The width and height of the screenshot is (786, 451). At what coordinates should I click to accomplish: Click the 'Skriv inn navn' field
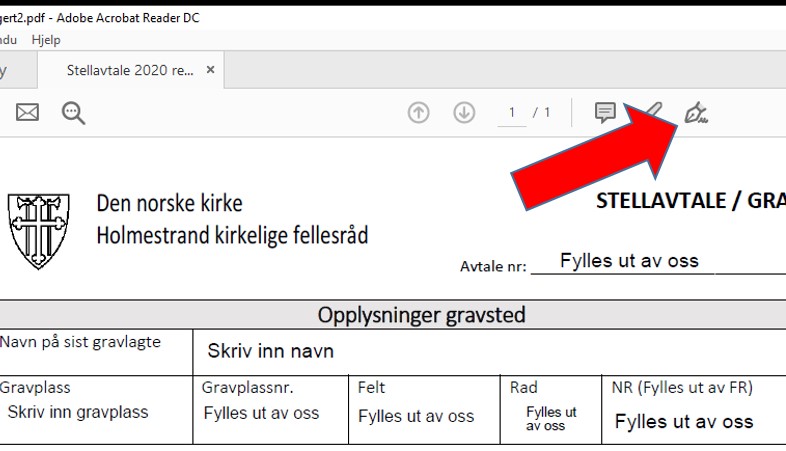click(271, 351)
